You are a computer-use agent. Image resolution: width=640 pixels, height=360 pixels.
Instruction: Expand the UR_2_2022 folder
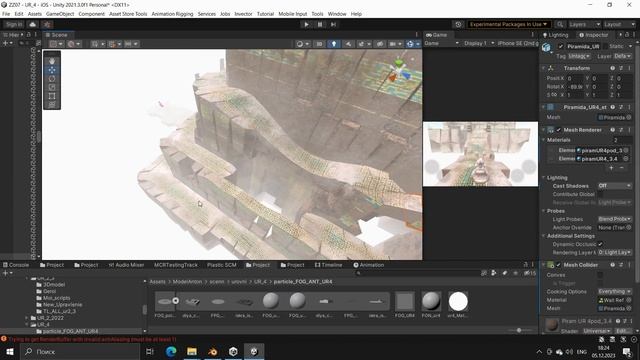(27, 318)
